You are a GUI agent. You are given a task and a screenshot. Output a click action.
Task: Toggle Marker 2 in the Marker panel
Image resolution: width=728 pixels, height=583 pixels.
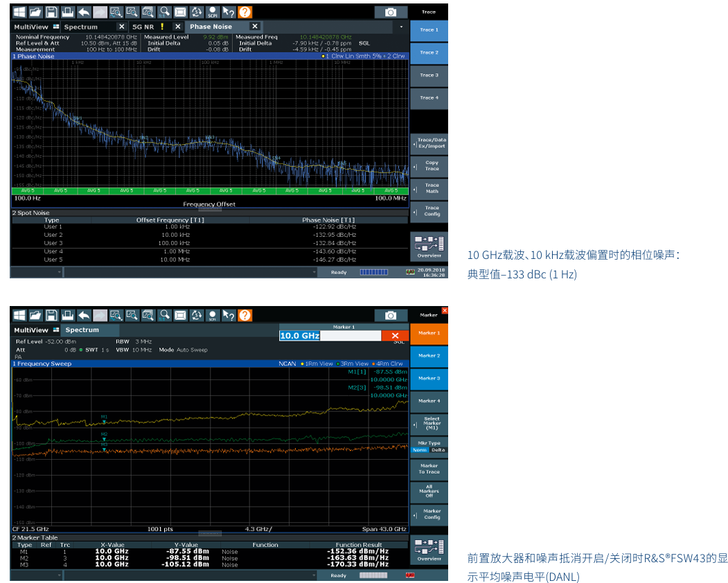[x=429, y=356]
